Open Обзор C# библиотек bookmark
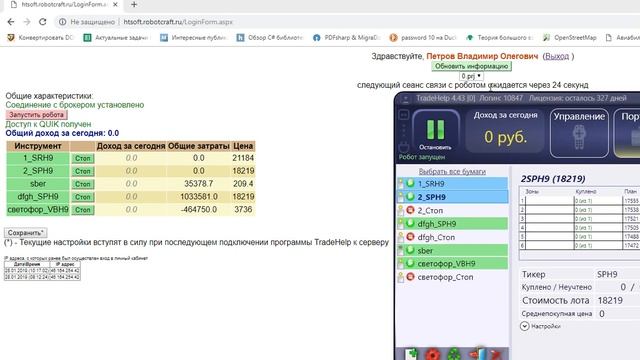640x360 pixels. [269, 38]
